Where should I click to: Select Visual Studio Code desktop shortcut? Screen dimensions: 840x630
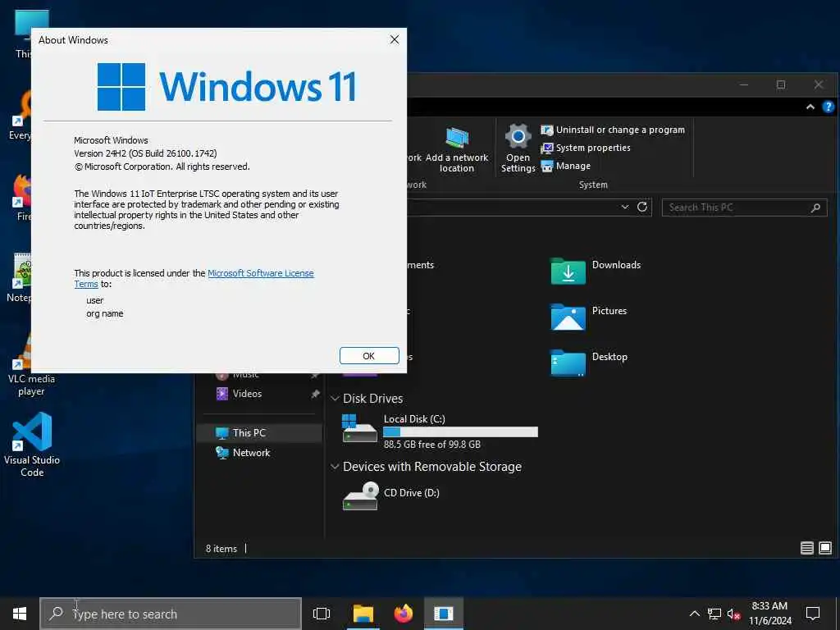[x=32, y=445]
